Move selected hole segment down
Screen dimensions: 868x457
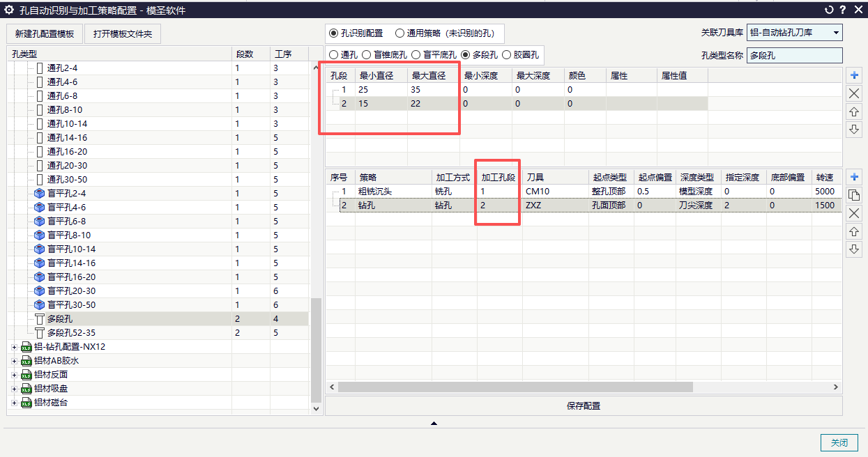click(854, 130)
